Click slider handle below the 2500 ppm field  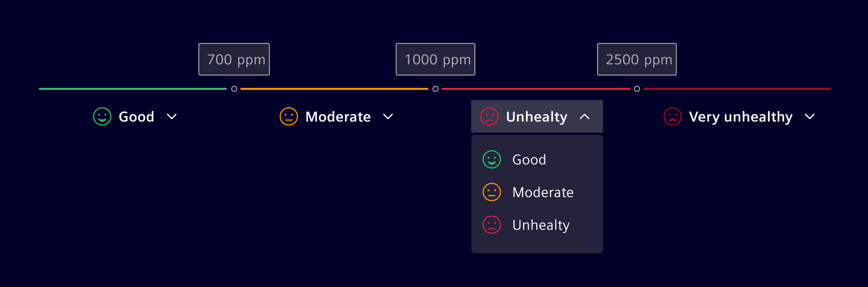[x=637, y=89]
